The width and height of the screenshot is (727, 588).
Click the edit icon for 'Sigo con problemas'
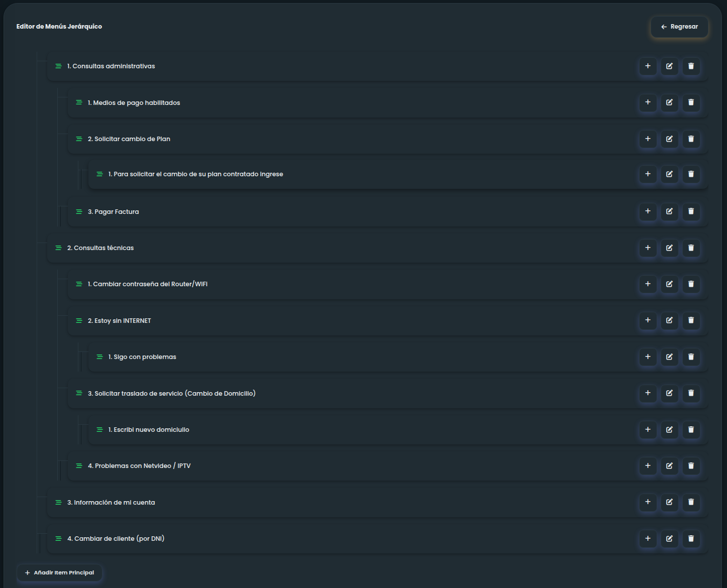669,357
